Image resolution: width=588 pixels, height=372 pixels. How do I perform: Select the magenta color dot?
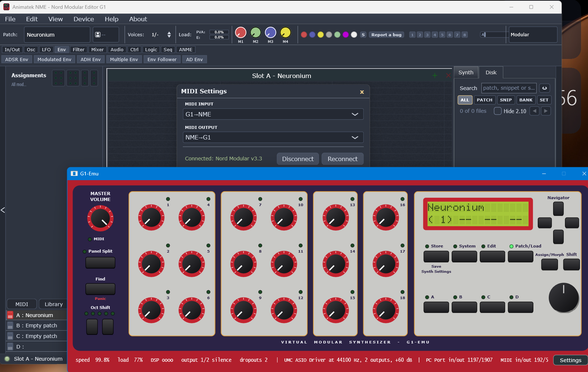(346, 35)
